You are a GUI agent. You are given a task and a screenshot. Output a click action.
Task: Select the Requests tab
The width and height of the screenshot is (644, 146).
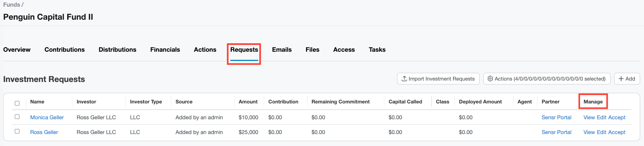244,50
